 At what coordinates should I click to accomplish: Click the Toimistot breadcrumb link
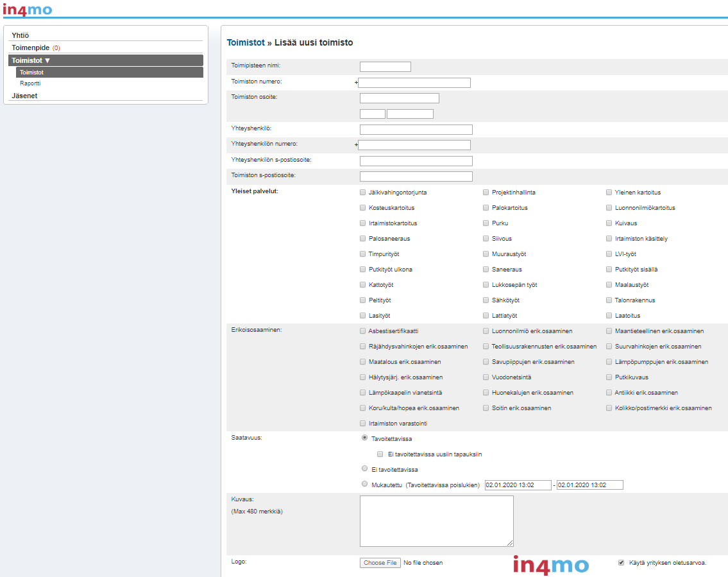pyautogui.click(x=246, y=43)
